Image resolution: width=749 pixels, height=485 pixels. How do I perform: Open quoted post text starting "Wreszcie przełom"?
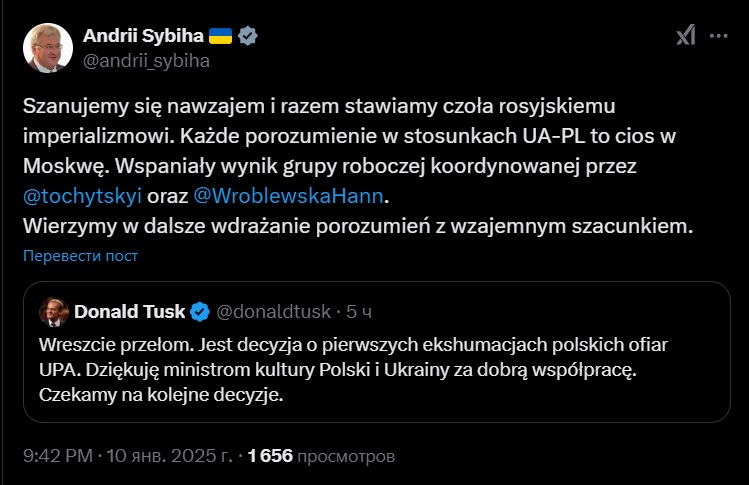(x=352, y=369)
